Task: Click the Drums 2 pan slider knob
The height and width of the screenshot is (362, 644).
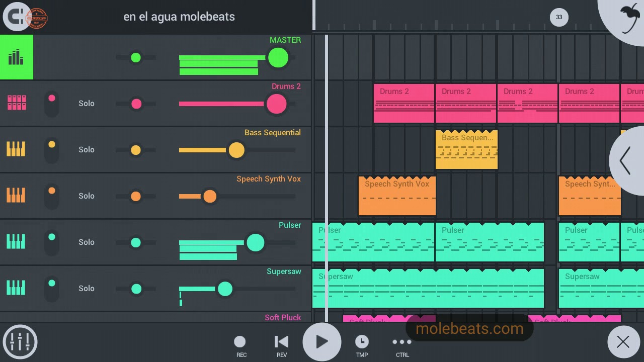Action: coord(136,104)
